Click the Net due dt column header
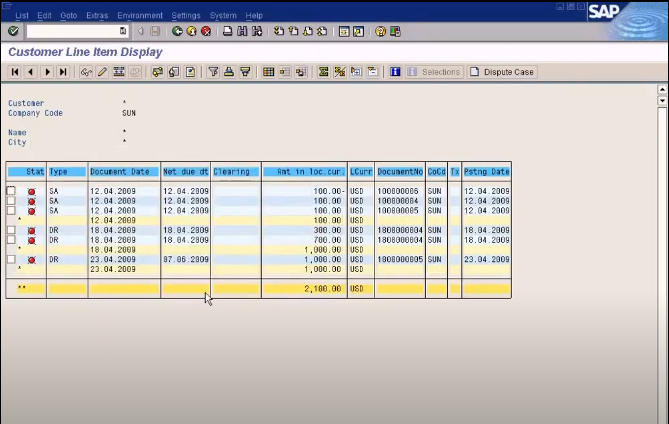The image size is (669, 424). click(185, 171)
